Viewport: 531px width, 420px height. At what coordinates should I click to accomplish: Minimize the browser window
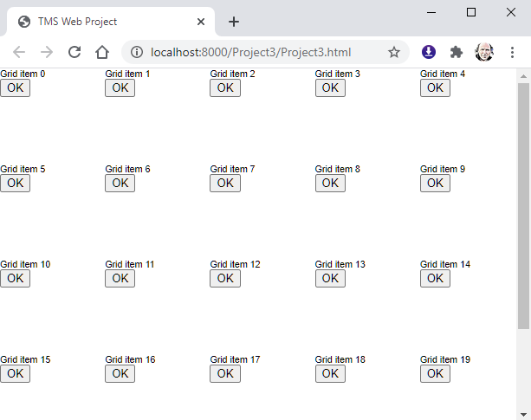click(x=431, y=12)
